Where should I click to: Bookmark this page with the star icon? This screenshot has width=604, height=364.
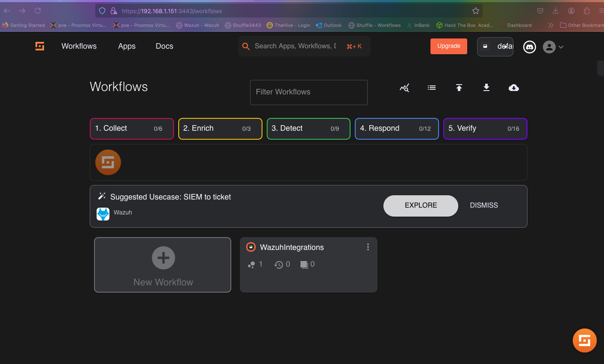(x=476, y=11)
